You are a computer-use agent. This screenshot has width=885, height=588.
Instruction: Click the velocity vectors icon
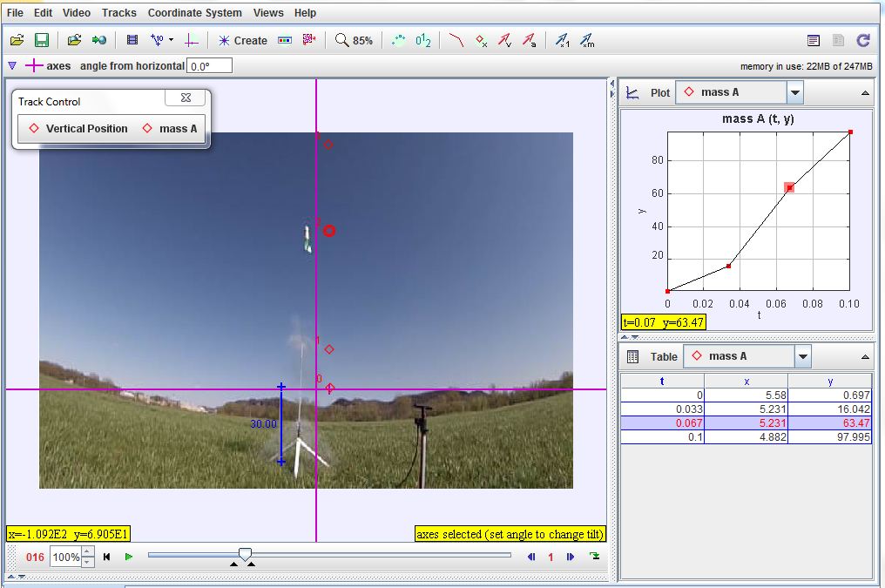507,39
